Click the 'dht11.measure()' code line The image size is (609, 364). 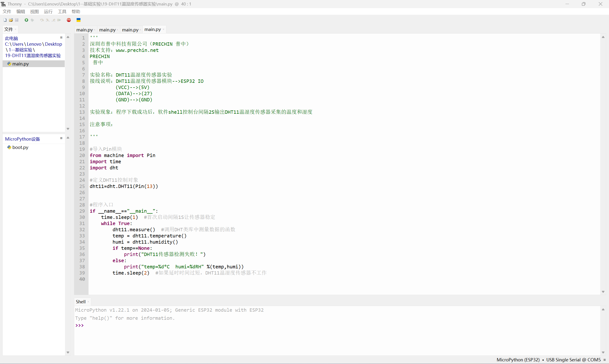pos(134,230)
